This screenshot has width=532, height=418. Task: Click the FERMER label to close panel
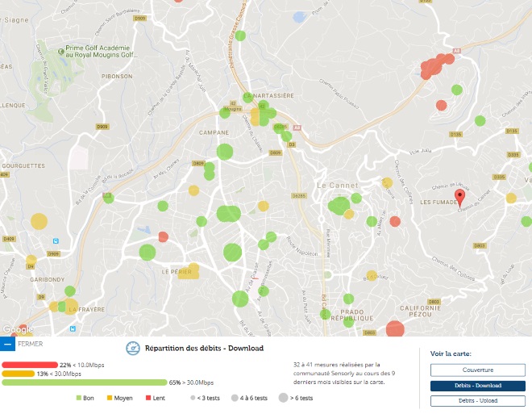coord(31,345)
